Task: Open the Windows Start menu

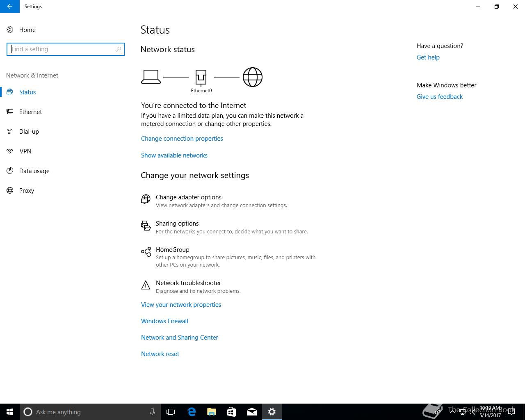Action: tap(10, 412)
